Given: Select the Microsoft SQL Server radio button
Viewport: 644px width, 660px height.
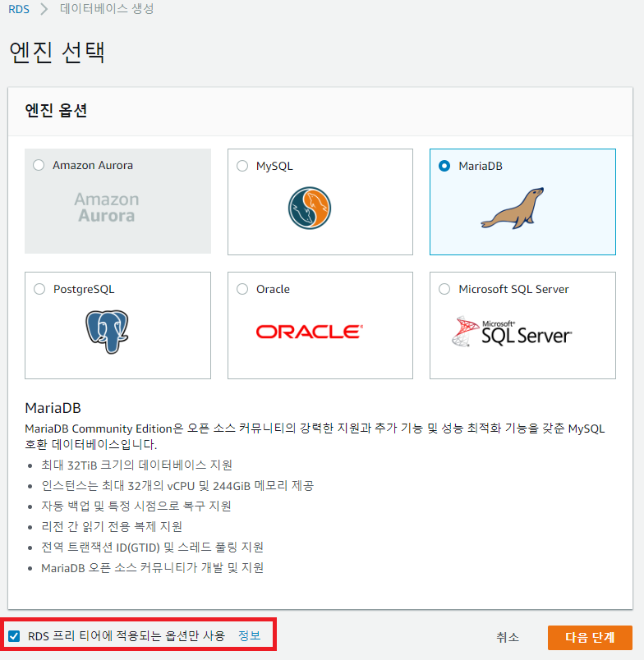Looking at the screenshot, I should [x=444, y=289].
